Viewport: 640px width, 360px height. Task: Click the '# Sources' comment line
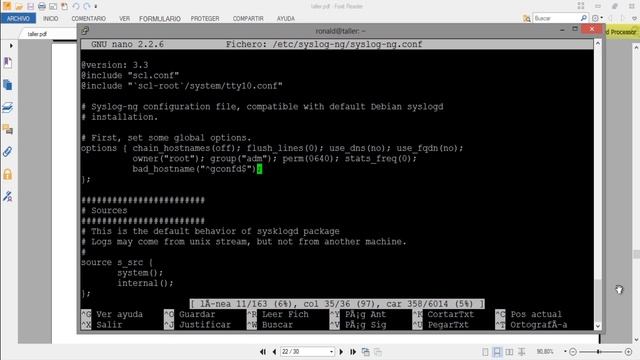pyautogui.click(x=104, y=211)
